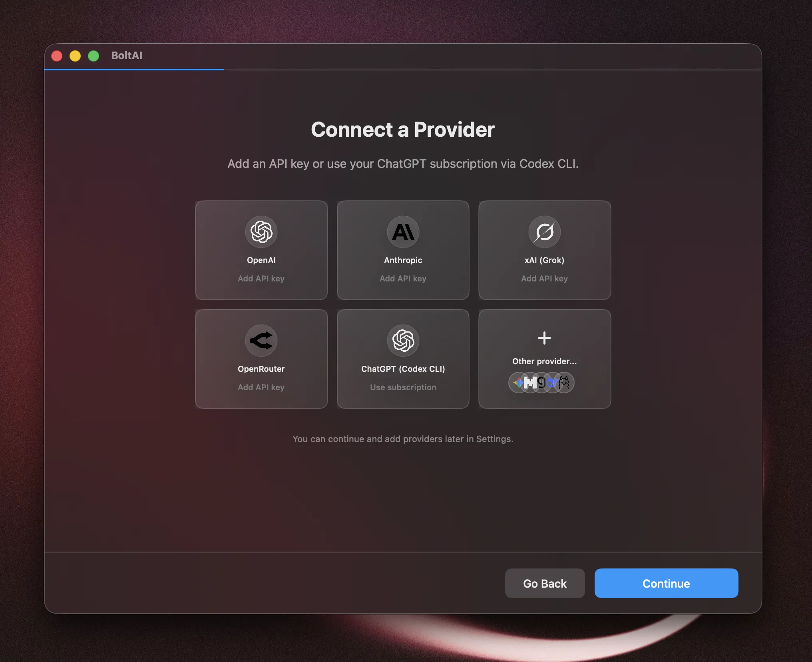Image resolution: width=812 pixels, height=662 pixels.
Task: Click the subtitle mentioning Codex CLI
Action: [403, 164]
